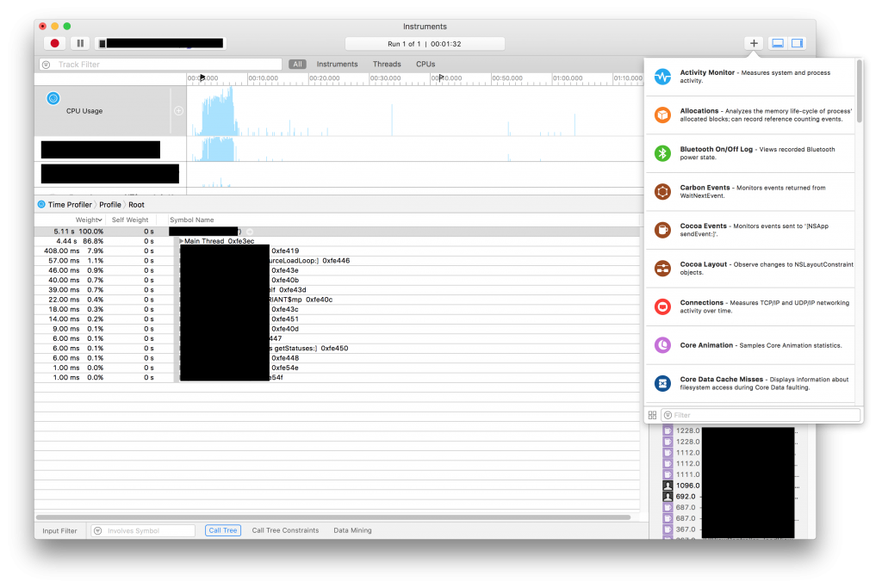Viewport: 882px width, 588px height.
Task: Open Call Tree Constraints options
Action: click(x=285, y=530)
